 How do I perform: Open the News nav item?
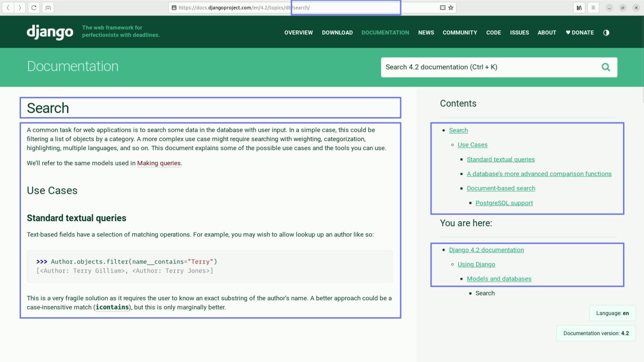pyautogui.click(x=426, y=33)
